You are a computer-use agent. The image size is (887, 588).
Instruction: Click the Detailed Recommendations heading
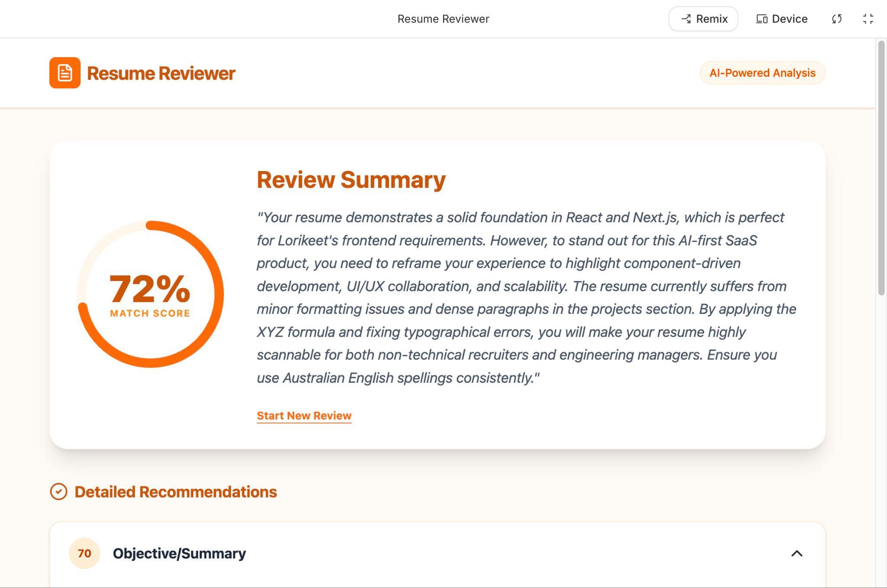(x=175, y=492)
